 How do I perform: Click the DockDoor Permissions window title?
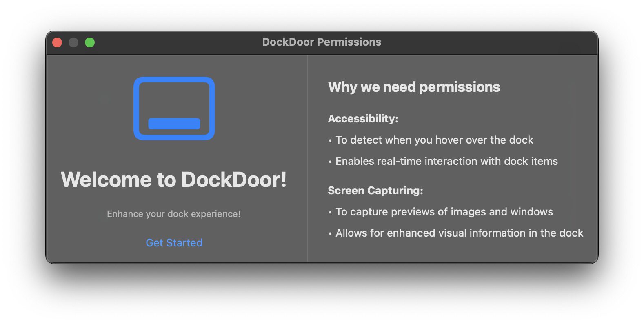click(322, 42)
